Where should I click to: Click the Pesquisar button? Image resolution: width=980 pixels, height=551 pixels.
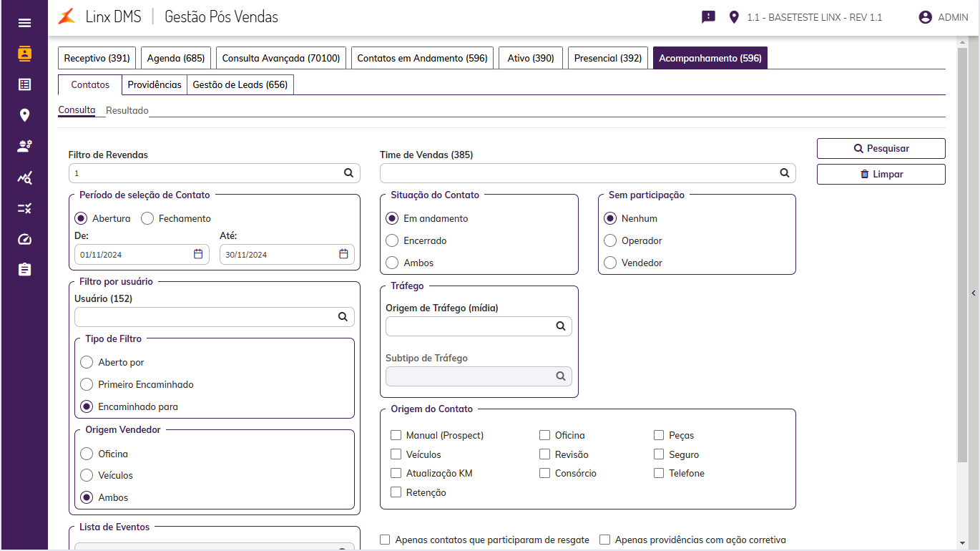click(881, 148)
